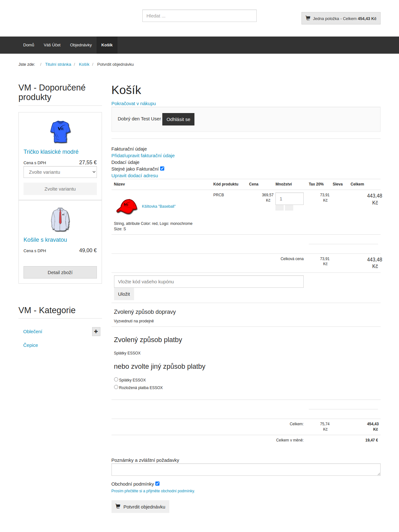Go to Váš Účet menu item
Image resolution: width=399 pixels, height=532 pixels.
[52, 45]
